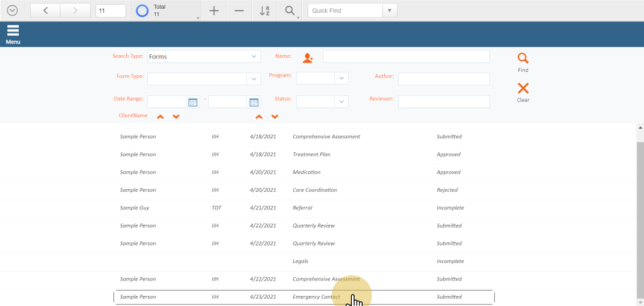
Task: Click the add person icon beside Name
Action: [308, 58]
